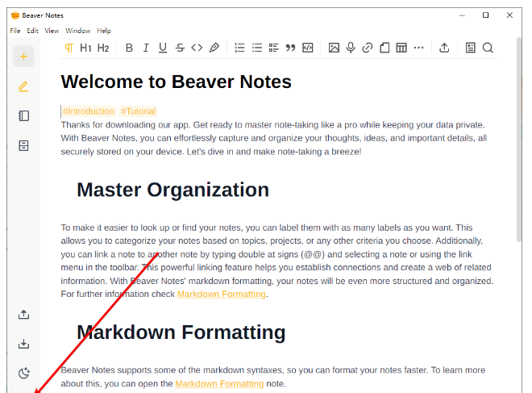Minimize the Beaver Notes window

pyautogui.click(x=462, y=15)
